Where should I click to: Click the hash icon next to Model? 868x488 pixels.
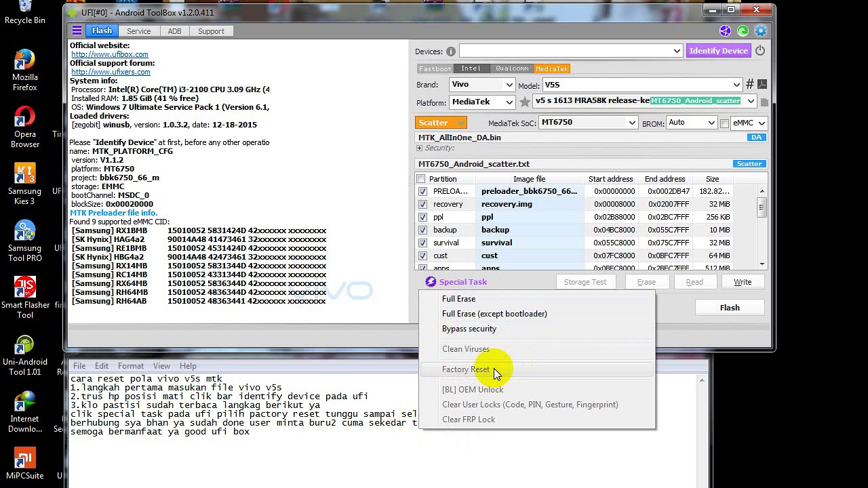[749, 85]
